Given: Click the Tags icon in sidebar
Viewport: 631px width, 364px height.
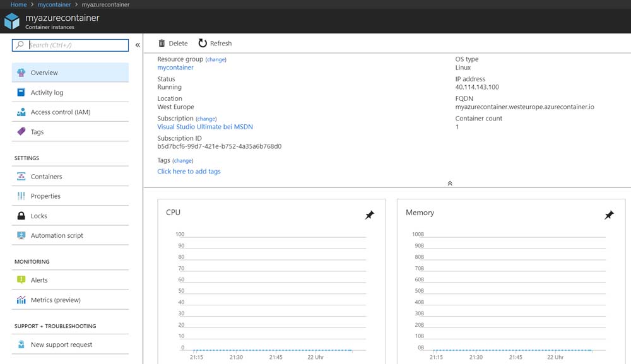Looking at the screenshot, I should click(21, 132).
